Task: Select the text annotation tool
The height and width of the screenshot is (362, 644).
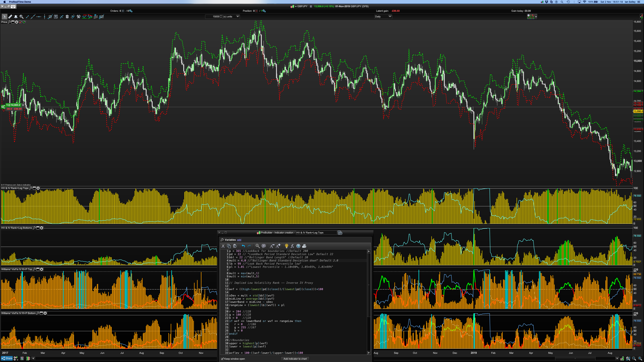Action: coord(56,17)
